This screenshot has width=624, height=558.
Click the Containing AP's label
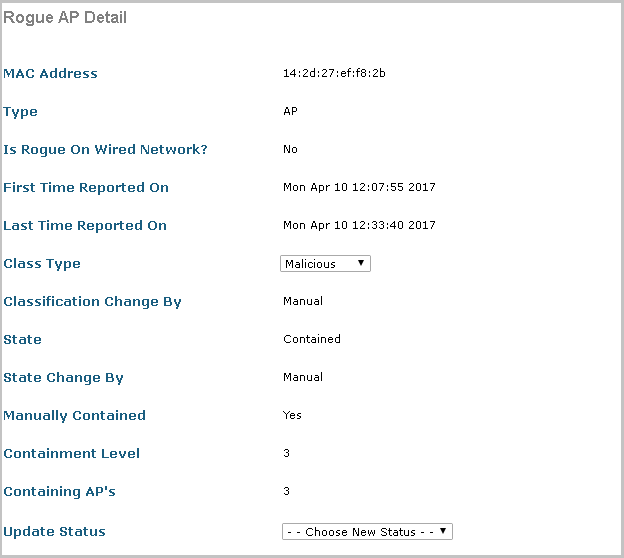click(59, 492)
